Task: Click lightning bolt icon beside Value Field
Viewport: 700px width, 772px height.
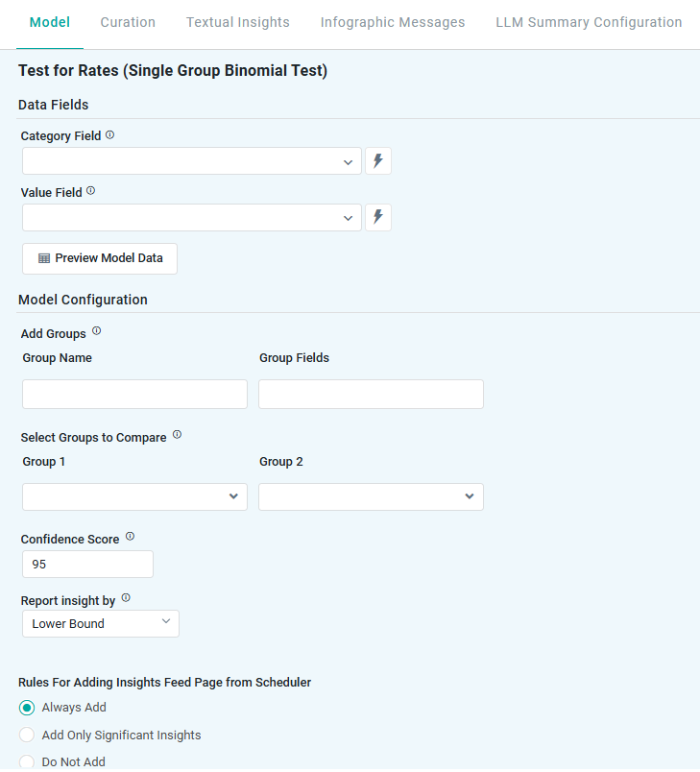Action: tap(378, 218)
